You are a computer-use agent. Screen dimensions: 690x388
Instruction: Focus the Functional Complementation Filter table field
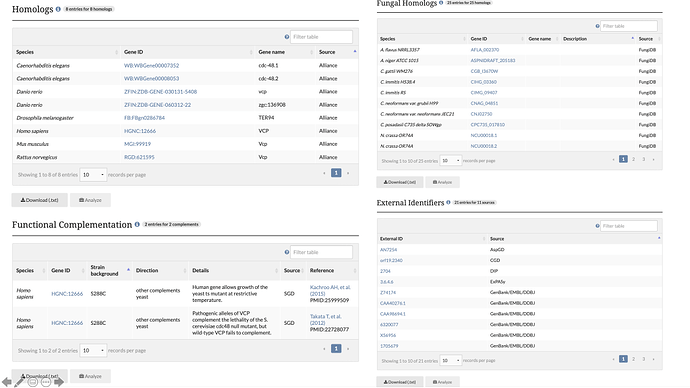321,252
